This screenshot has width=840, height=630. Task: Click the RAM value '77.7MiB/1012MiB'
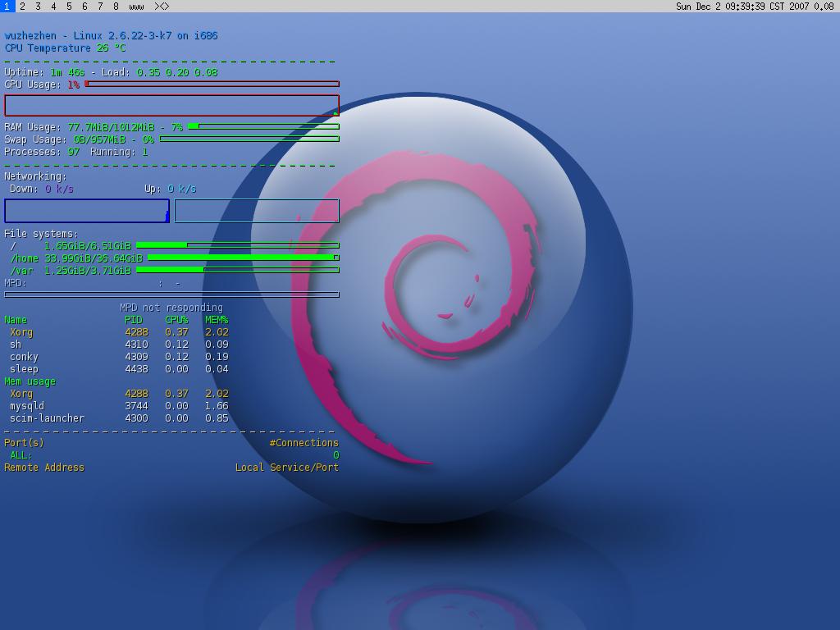pos(111,127)
